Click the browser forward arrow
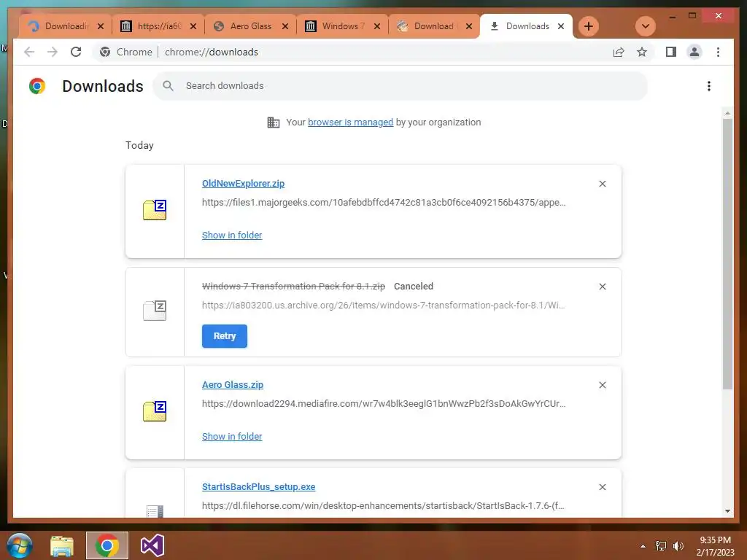The image size is (747, 560). (x=53, y=52)
